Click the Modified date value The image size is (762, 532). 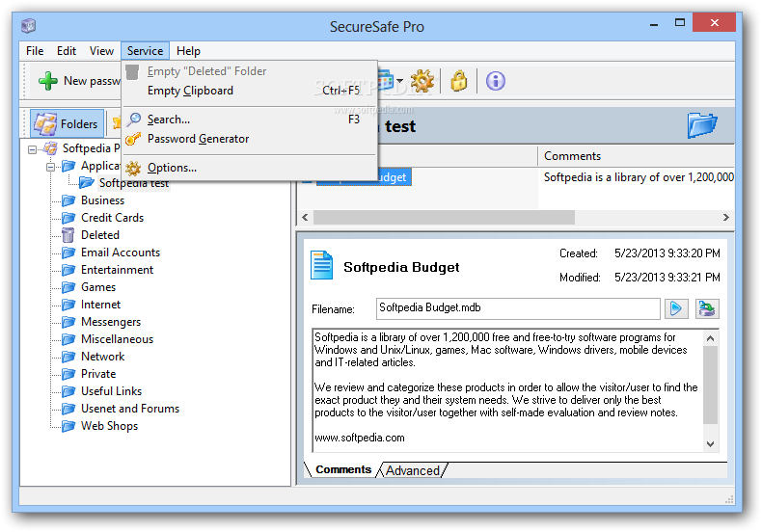point(667,278)
